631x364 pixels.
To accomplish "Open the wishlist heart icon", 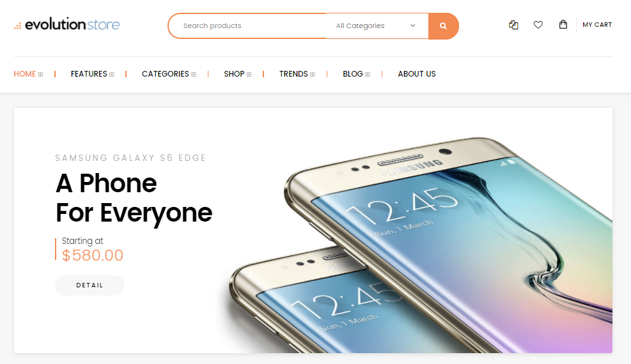I will 538,25.
